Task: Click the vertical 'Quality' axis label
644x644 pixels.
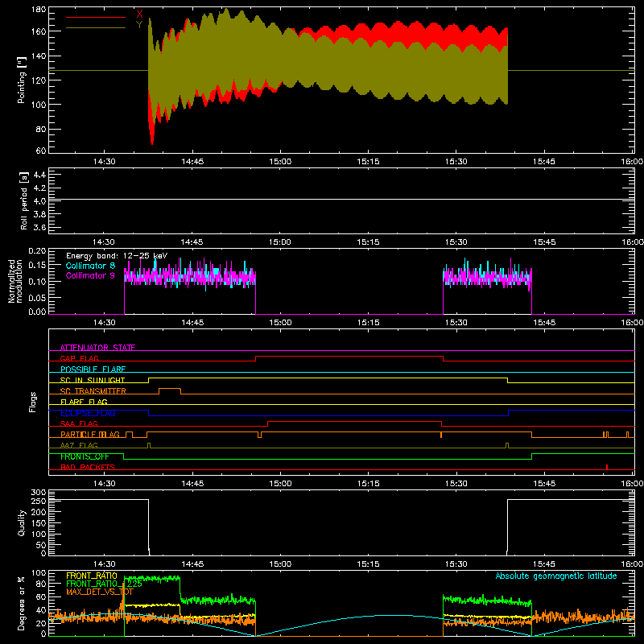Action: (x=22, y=523)
